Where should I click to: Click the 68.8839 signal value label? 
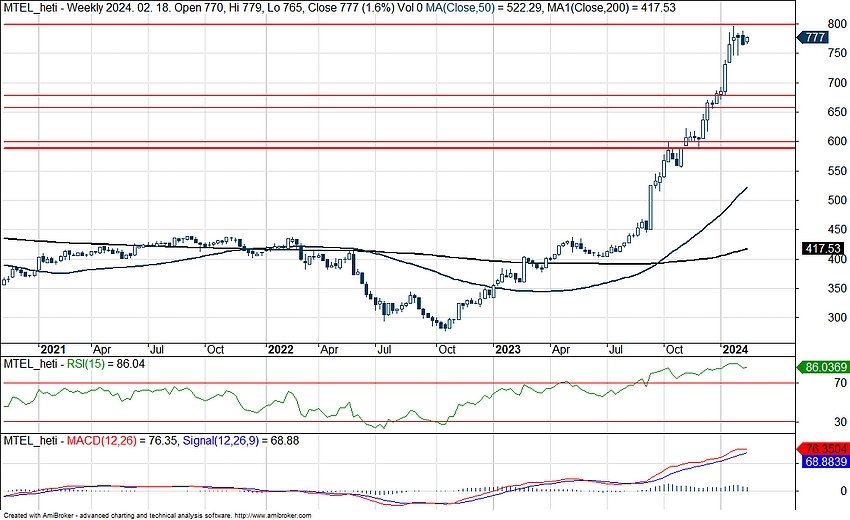[826, 461]
